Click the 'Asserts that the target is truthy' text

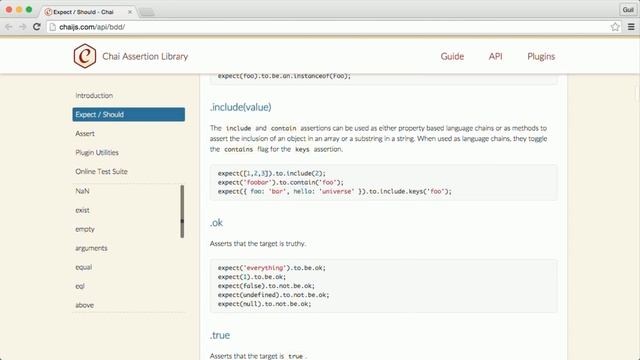coord(258,244)
